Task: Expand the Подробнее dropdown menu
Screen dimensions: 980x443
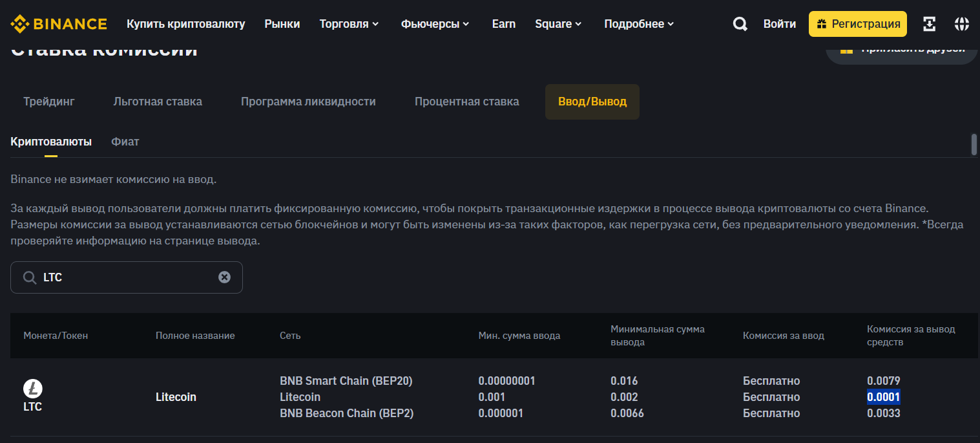Action: pyautogui.click(x=639, y=24)
